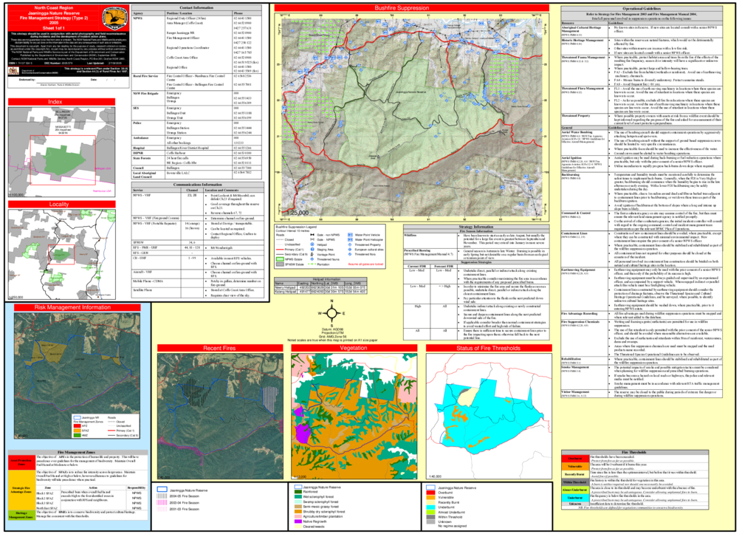Click the Risk Management Information header

pos(77,307)
